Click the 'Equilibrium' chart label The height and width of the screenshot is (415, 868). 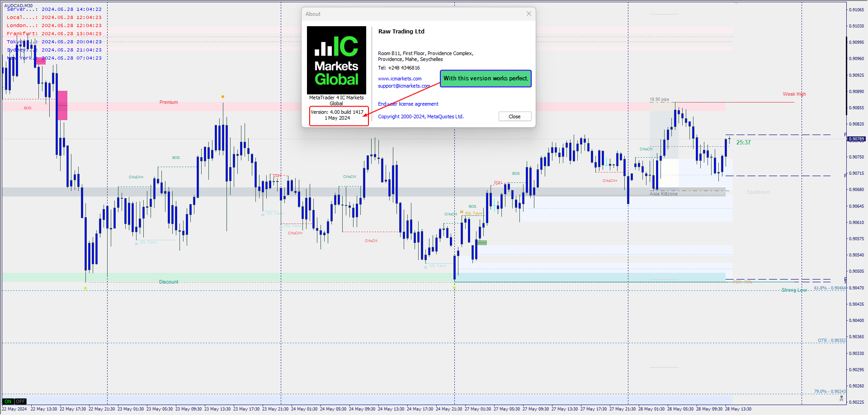758,192
